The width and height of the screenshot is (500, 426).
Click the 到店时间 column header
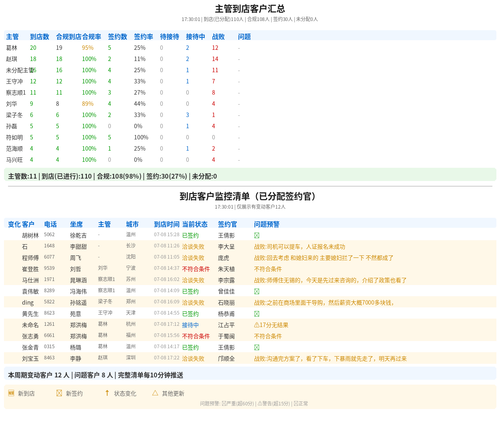coord(167,224)
